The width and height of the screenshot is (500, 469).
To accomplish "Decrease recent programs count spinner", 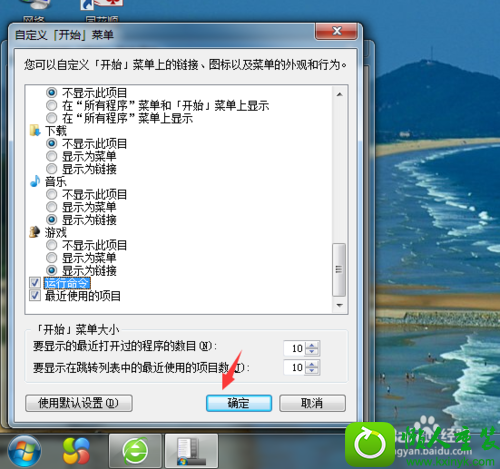I will pyautogui.click(x=312, y=352).
